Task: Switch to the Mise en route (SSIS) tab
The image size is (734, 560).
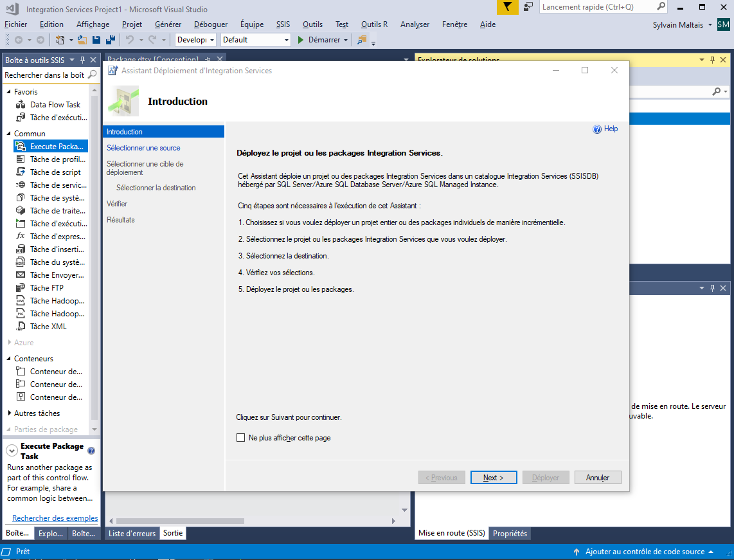Action: [452, 533]
